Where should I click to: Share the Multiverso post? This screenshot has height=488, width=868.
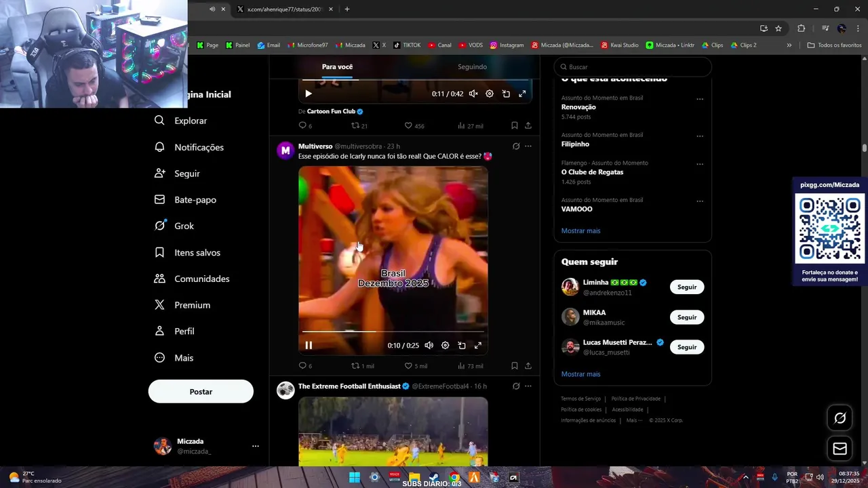pos(528,365)
